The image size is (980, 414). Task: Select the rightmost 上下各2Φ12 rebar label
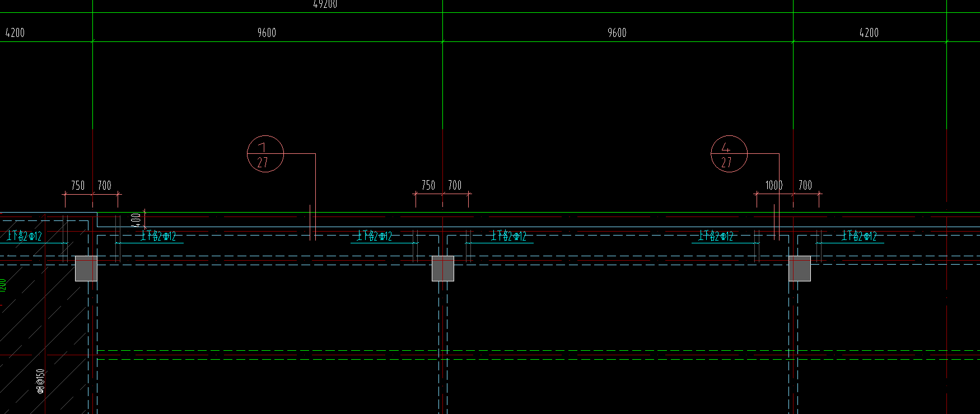click(x=860, y=236)
